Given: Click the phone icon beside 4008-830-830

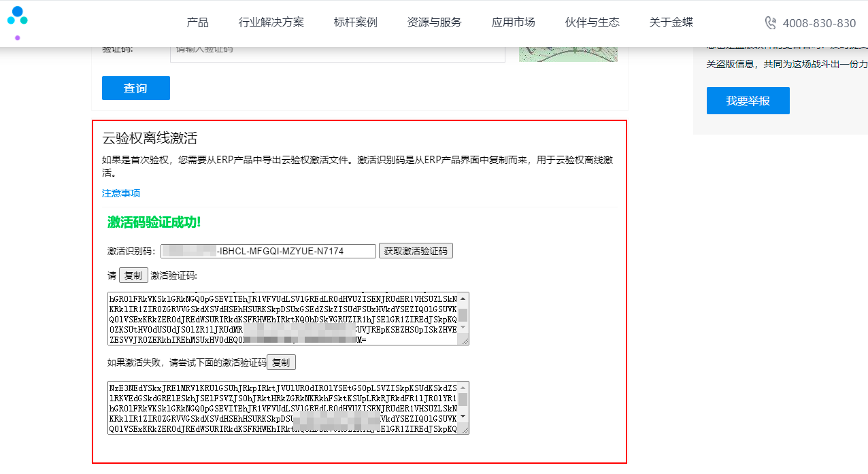Looking at the screenshot, I should (771, 23).
